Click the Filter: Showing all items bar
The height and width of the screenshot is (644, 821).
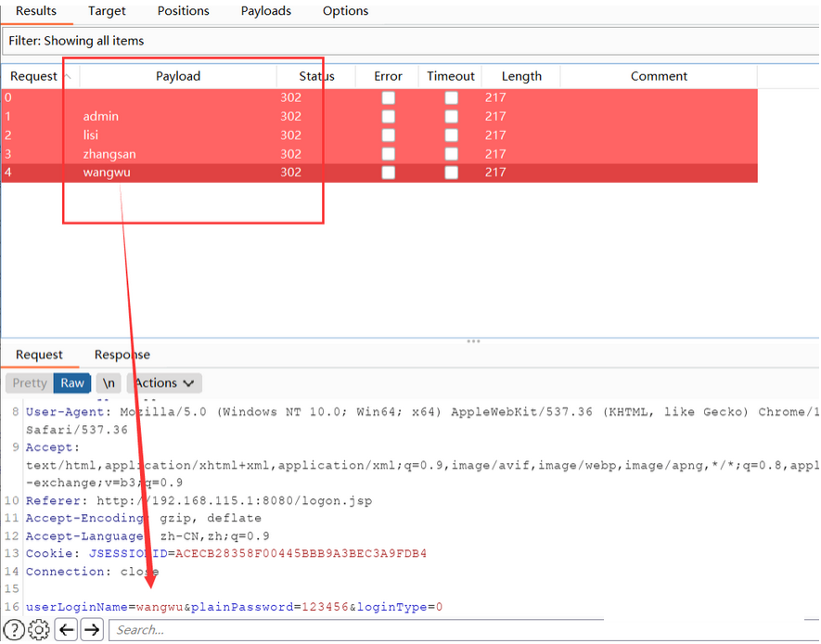click(410, 41)
